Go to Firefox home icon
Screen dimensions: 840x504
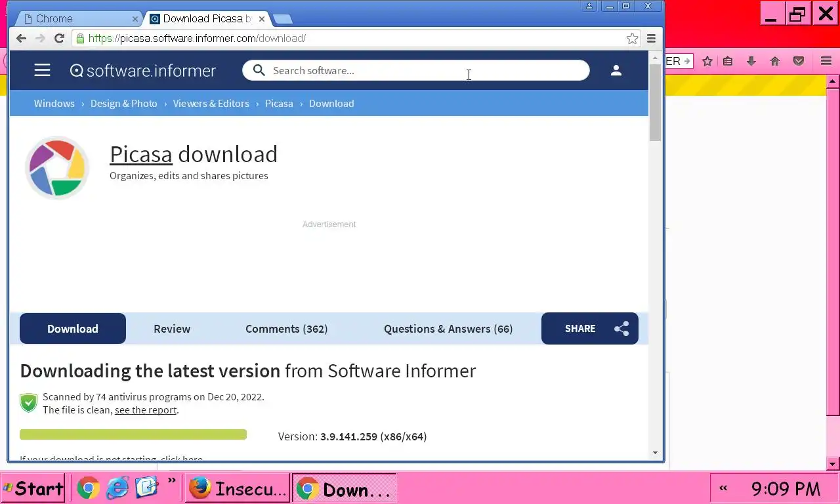pos(775,61)
